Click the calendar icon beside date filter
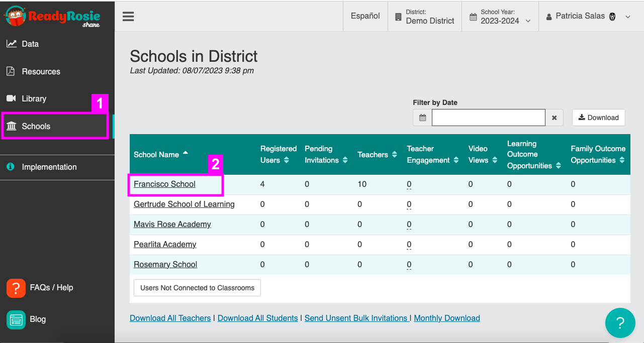 click(422, 118)
